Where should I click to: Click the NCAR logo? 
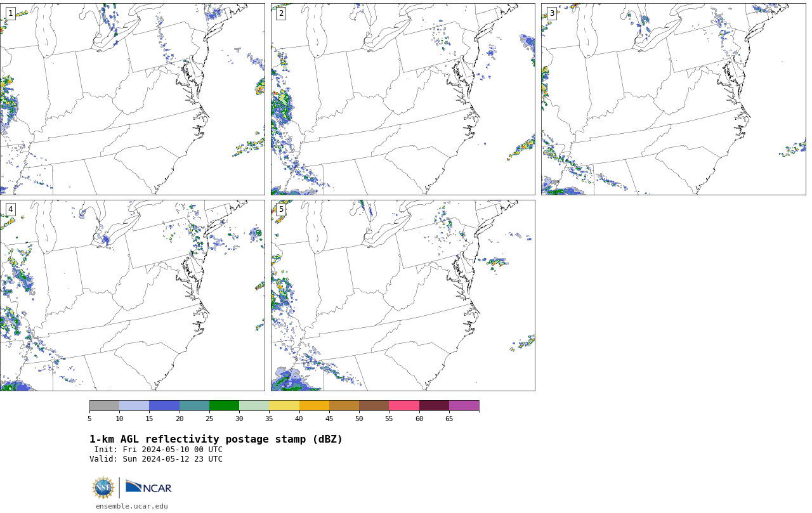[148, 487]
